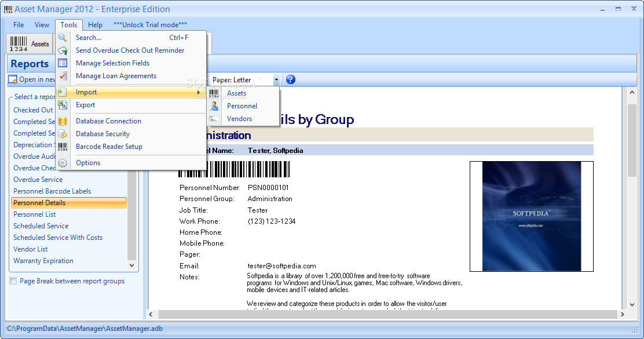Click the preview horizontal scroll right arrow
The width and height of the screenshot is (644, 339).
pos(622,314)
